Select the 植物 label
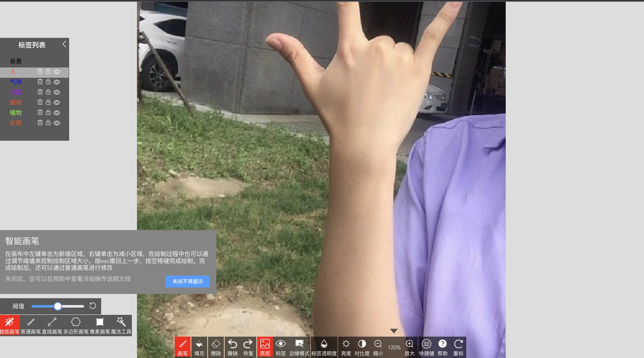The width and height of the screenshot is (644, 358). pyautogui.click(x=16, y=113)
